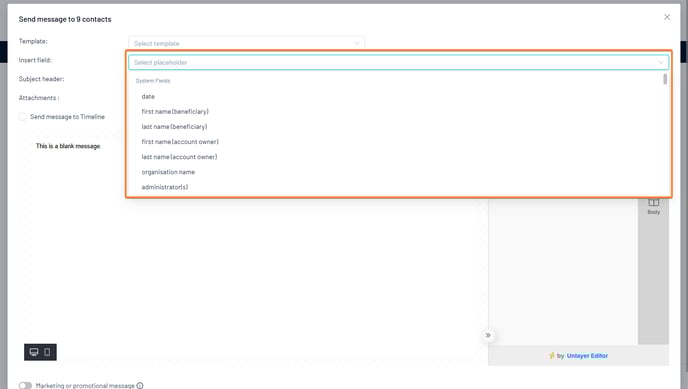The width and height of the screenshot is (688, 389).
Task: Click the Template label
Action: 33,41
